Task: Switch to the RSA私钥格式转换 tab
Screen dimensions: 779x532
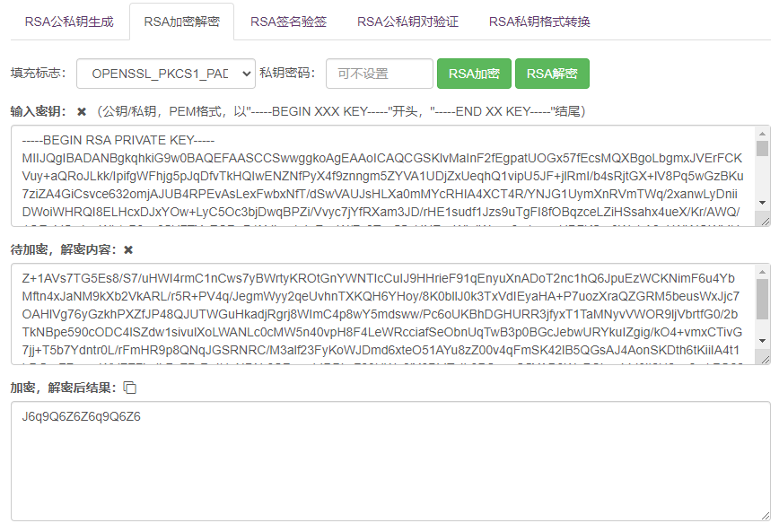Action: pos(539,22)
